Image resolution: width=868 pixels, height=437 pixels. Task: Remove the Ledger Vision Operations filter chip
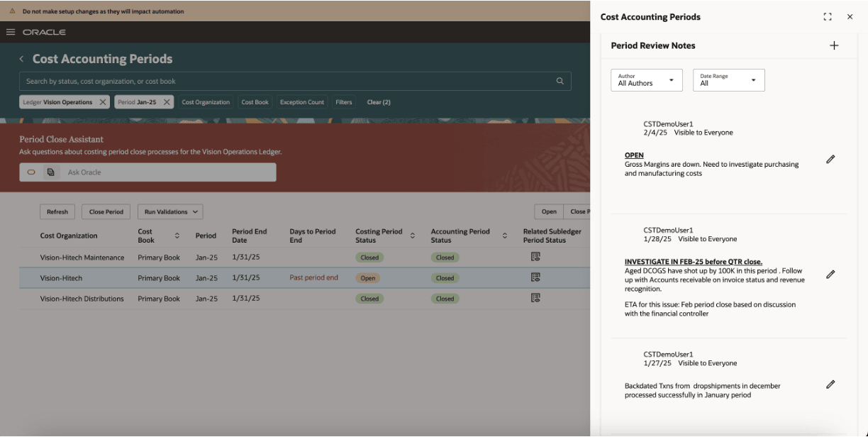[x=103, y=102]
